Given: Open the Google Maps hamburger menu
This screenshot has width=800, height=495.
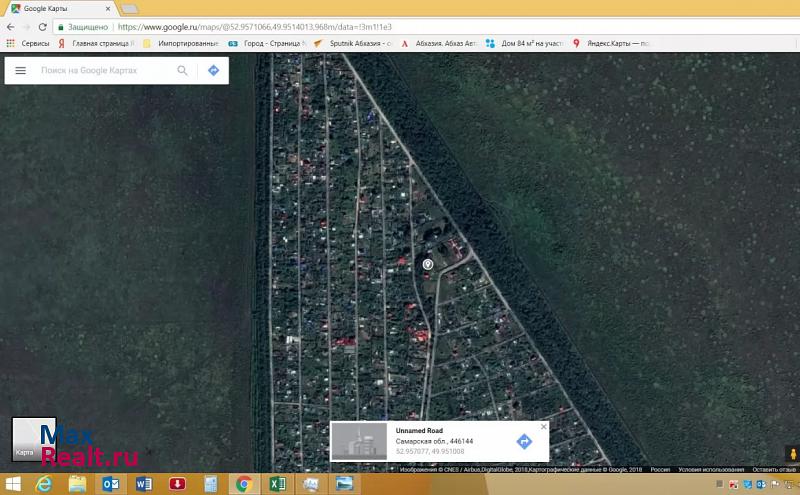Looking at the screenshot, I should (20, 71).
